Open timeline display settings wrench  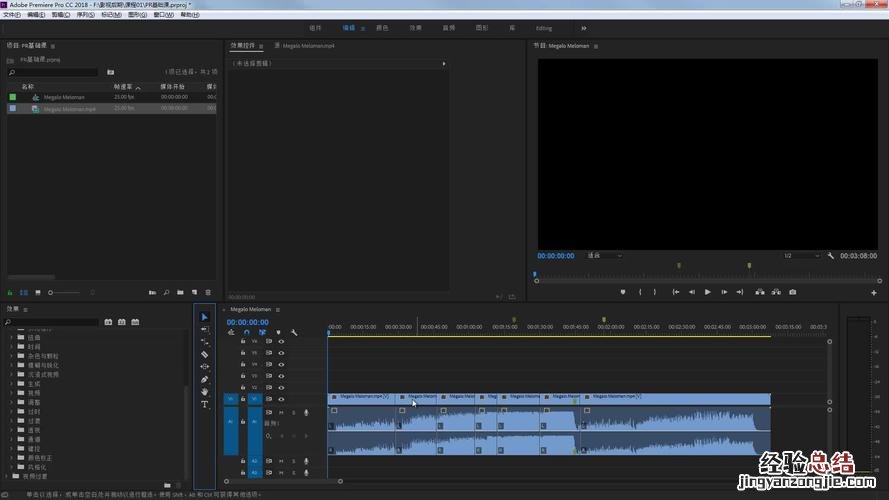pyautogui.click(x=294, y=332)
